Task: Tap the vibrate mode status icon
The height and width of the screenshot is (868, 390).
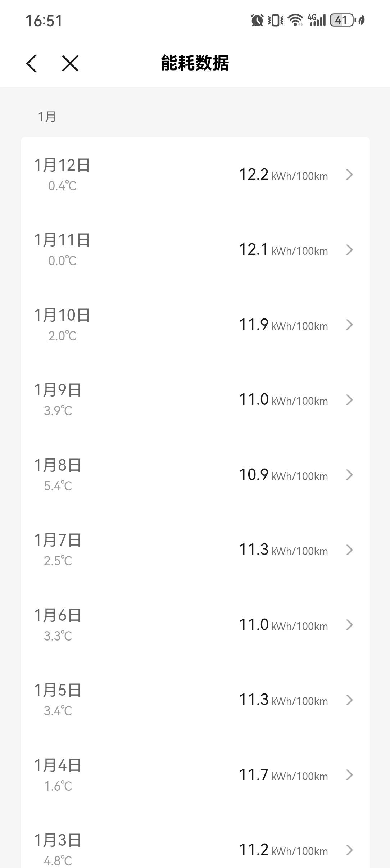Action: 275,21
